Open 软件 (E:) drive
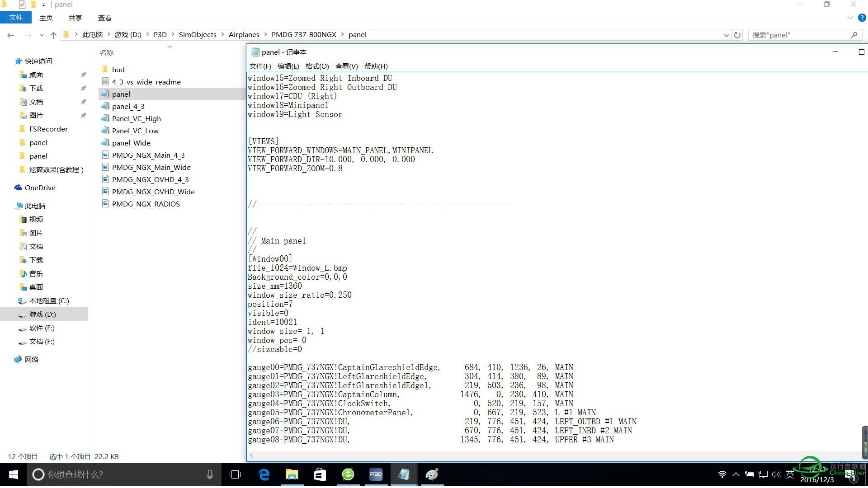Image resolution: width=868 pixels, height=488 pixels. click(42, 328)
